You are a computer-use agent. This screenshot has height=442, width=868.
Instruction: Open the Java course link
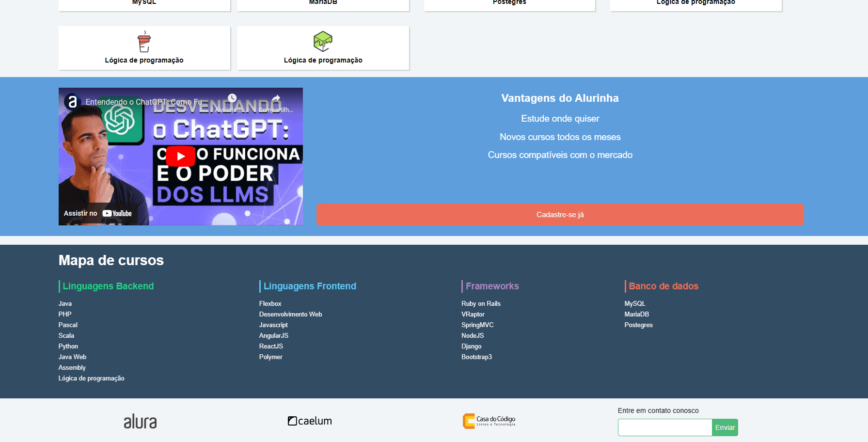(65, 303)
